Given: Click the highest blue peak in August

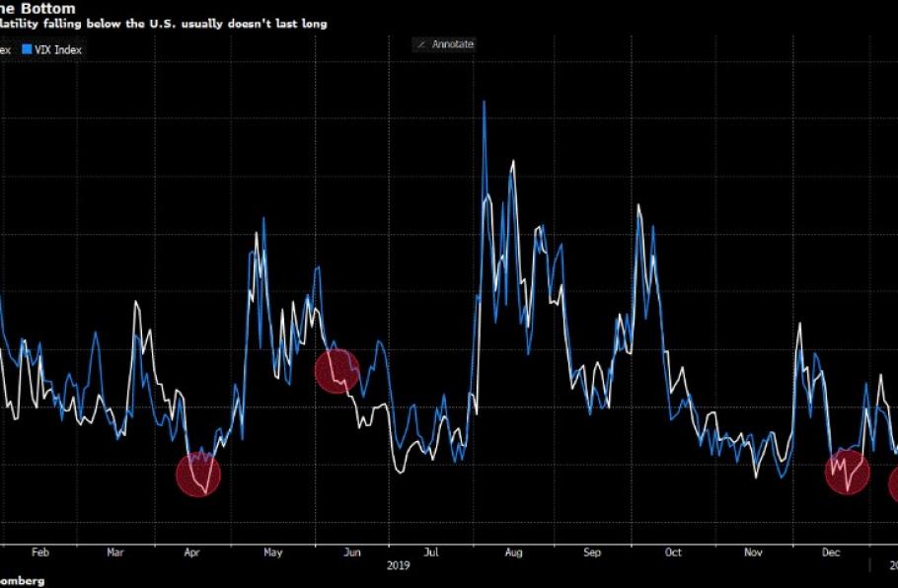Looking at the screenshot, I should point(484,102).
